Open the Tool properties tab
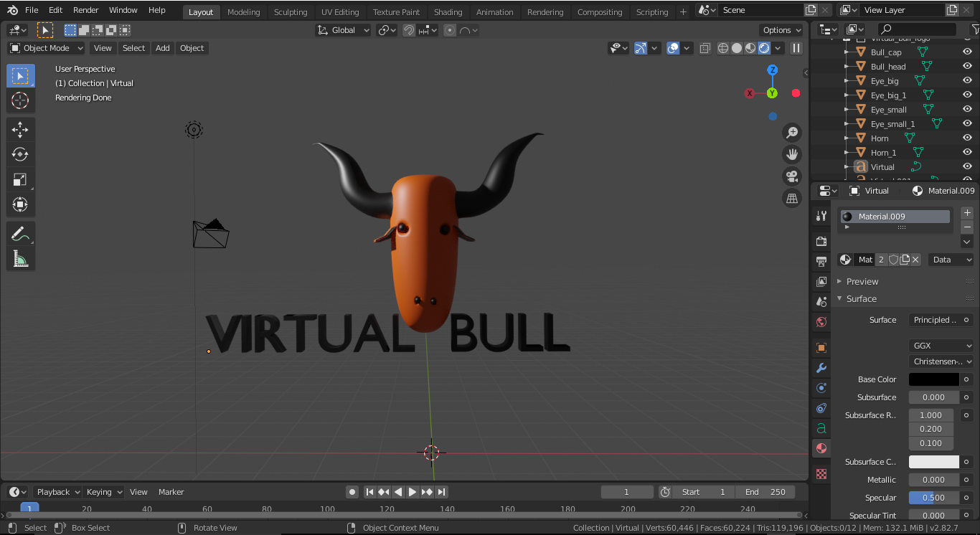The height and width of the screenshot is (535, 980). (x=821, y=216)
